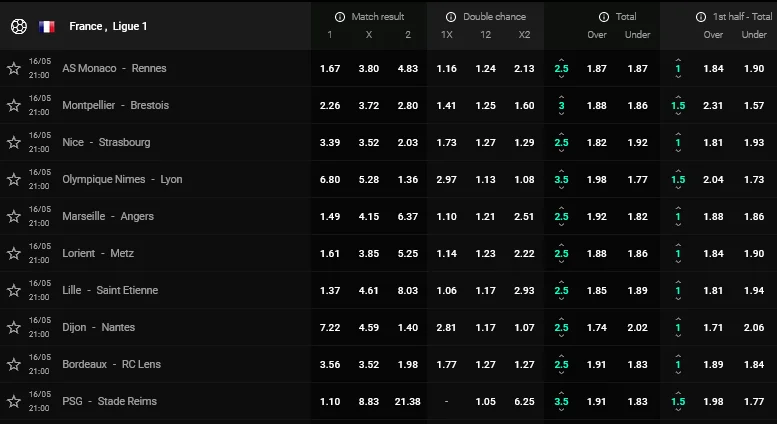Increase Total line for Montpellier - Brestois
This screenshot has height=424, width=777.
tap(561, 94)
